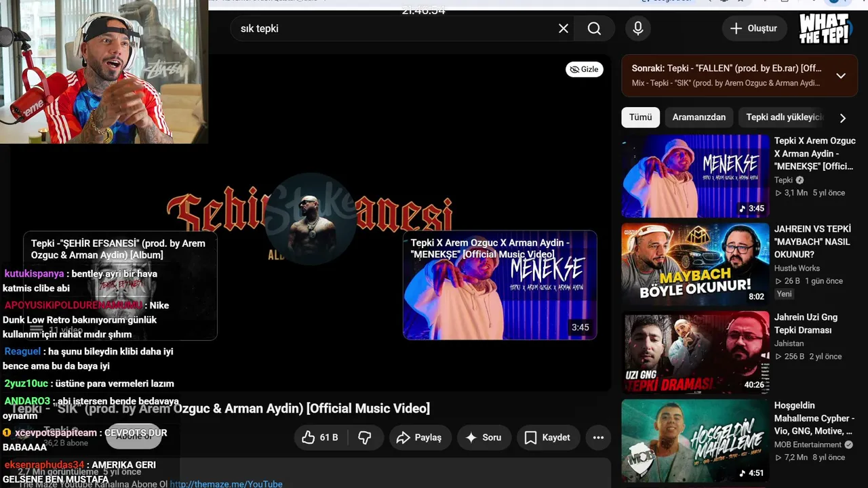
Task: Open the Hustle Works channel name
Action: tap(797, 268)
